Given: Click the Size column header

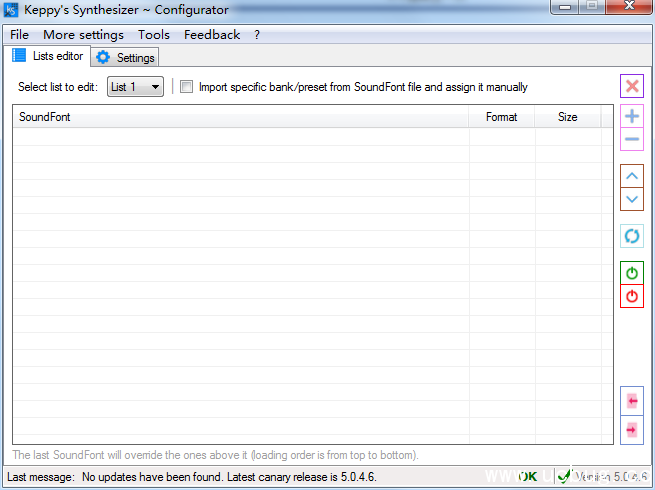Looking at the screenshot, I should click(568, 117).
